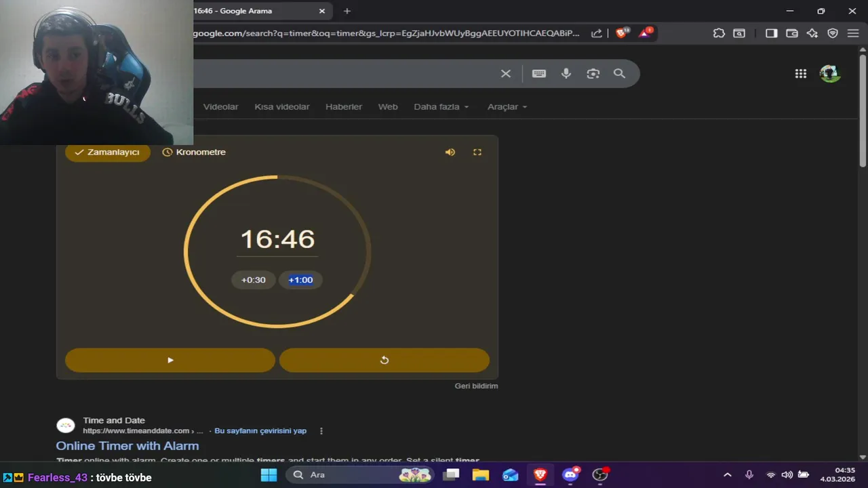
Task: Click the Time and Date site favicon
Action: click(66, 426)
